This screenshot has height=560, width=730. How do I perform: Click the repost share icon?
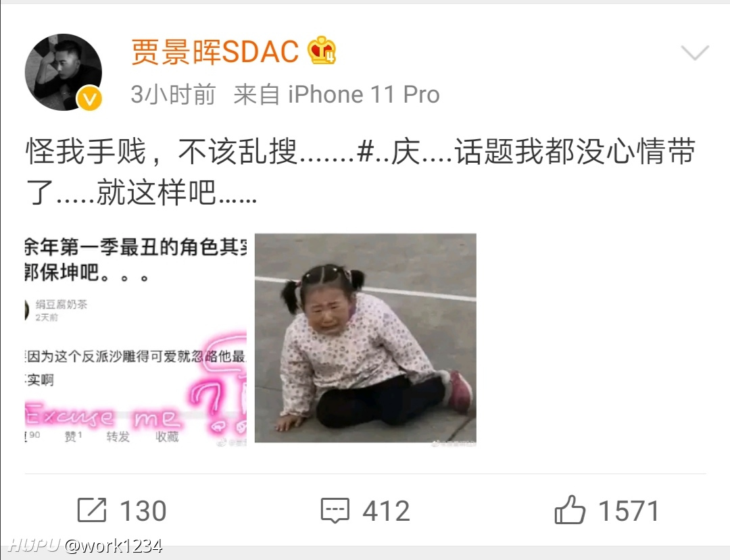pyautogui.click(x=92, y=510)
